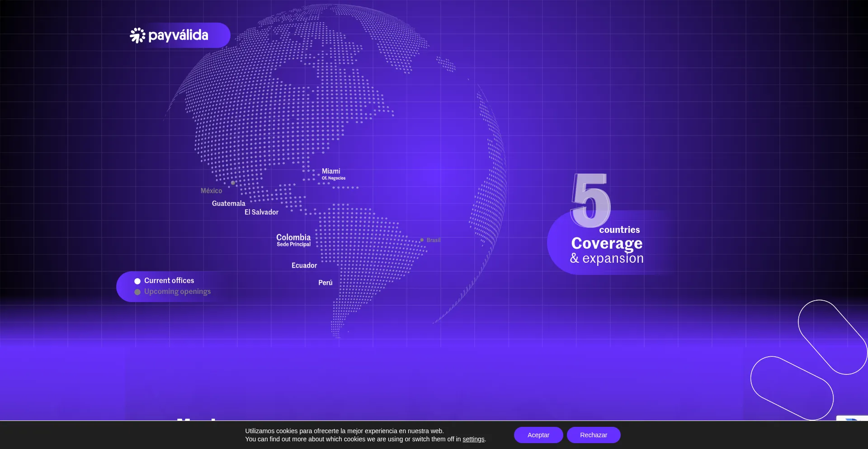Select the Ecuador map label

point(304,265)
